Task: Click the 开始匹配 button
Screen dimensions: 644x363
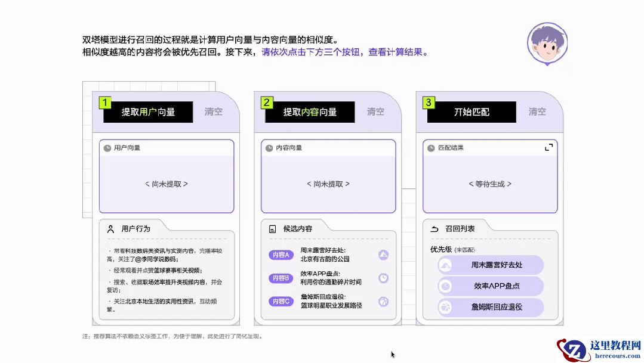Action: (x=472, y=112)
